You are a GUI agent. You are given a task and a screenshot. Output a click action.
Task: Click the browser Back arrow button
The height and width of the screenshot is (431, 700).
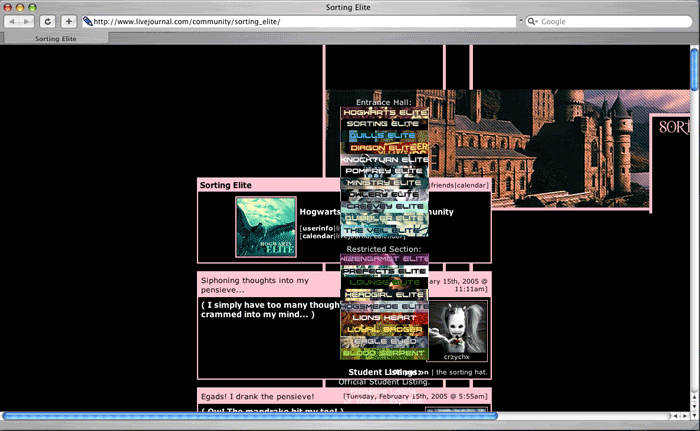(13, 21)
